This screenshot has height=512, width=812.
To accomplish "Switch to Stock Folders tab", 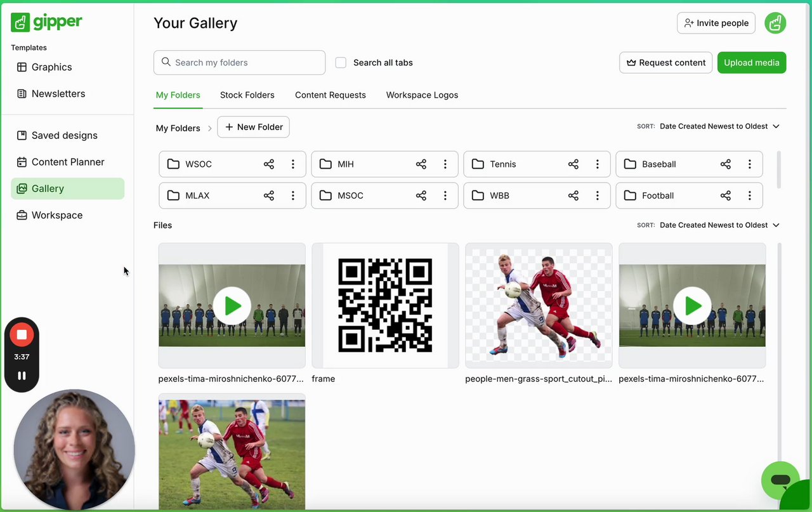I will click(247, 95).
